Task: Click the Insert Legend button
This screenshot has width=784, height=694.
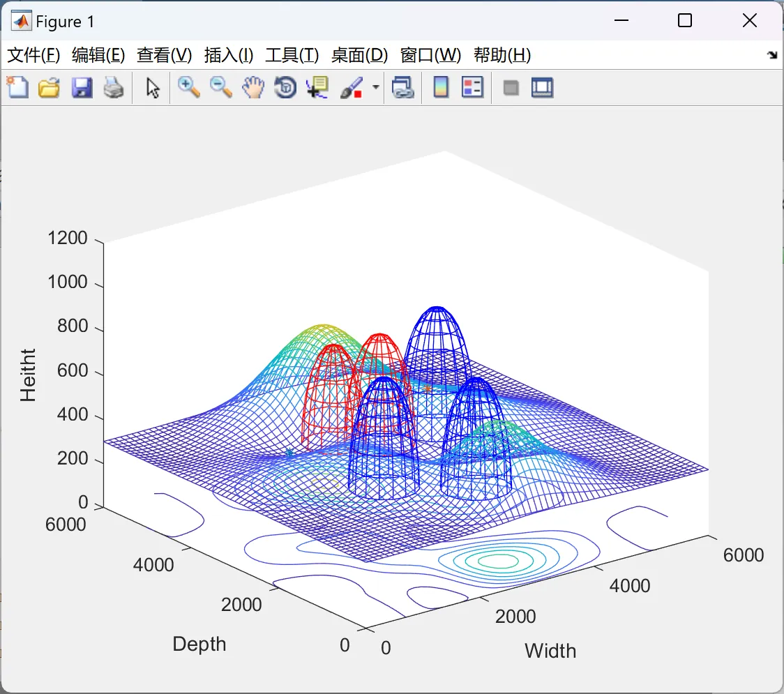Action: click(472, 88)
